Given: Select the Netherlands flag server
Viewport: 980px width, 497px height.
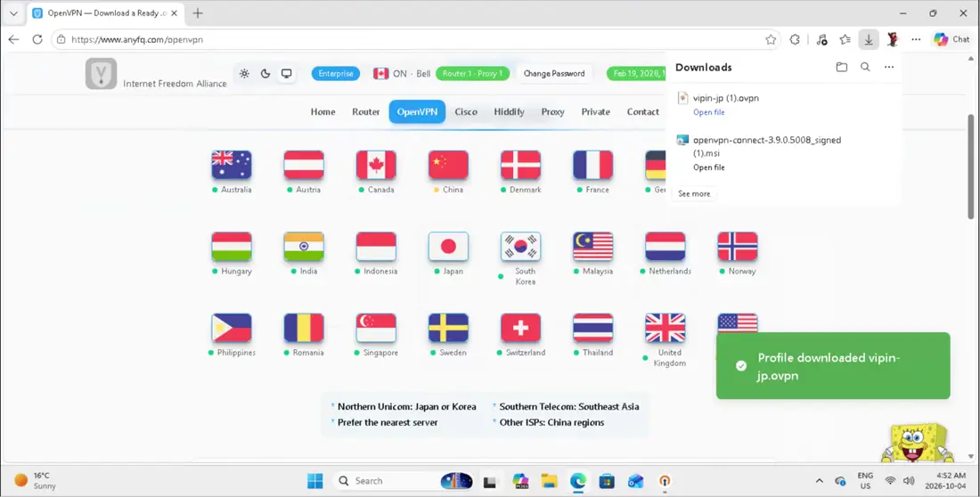Looking at the screenshot, I should [x=666, y=247].
